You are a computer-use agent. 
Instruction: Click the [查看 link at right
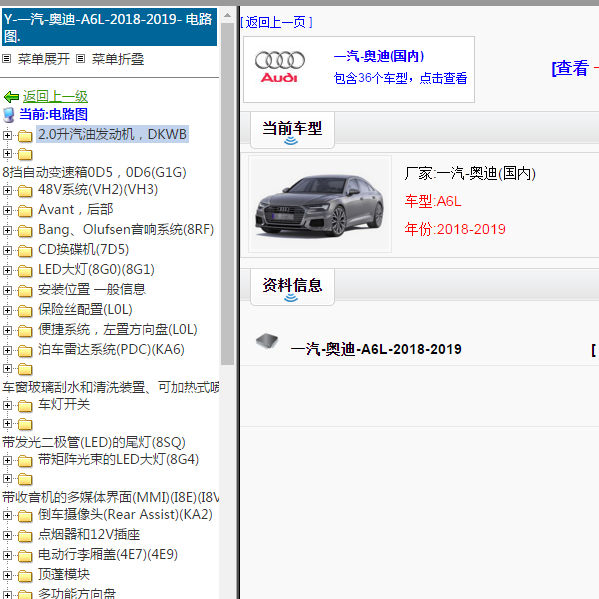570,68
